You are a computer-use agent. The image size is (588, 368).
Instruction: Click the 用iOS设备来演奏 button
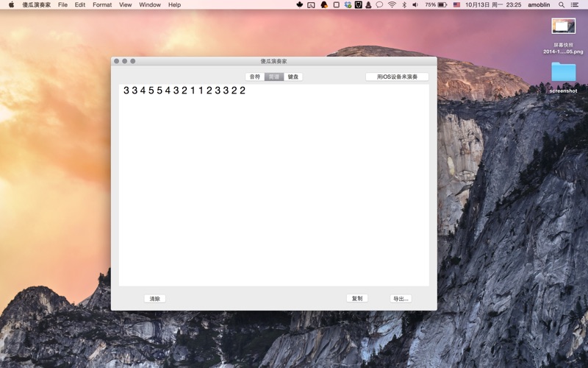397,77
